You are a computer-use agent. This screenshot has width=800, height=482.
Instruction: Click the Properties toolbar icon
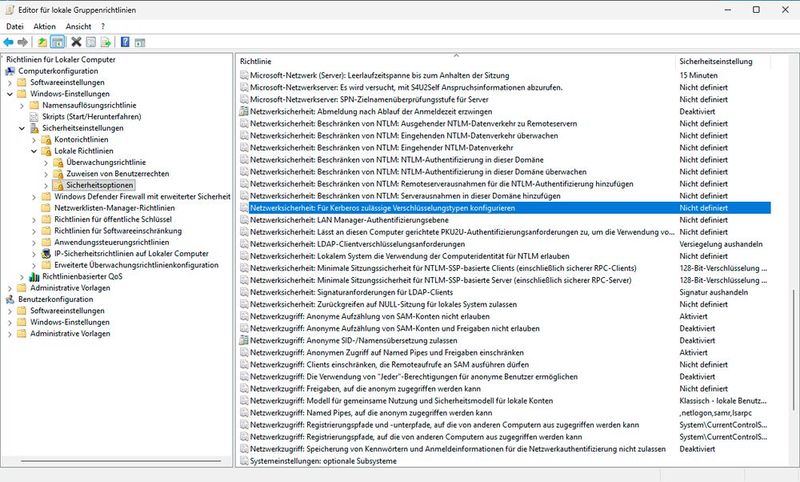pos(91,42)
